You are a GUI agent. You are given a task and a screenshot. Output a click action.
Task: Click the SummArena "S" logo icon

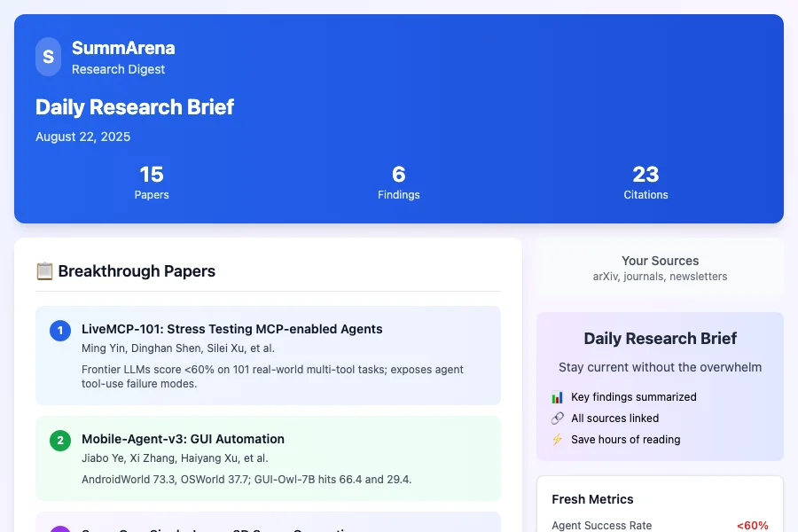coord(48,57)
